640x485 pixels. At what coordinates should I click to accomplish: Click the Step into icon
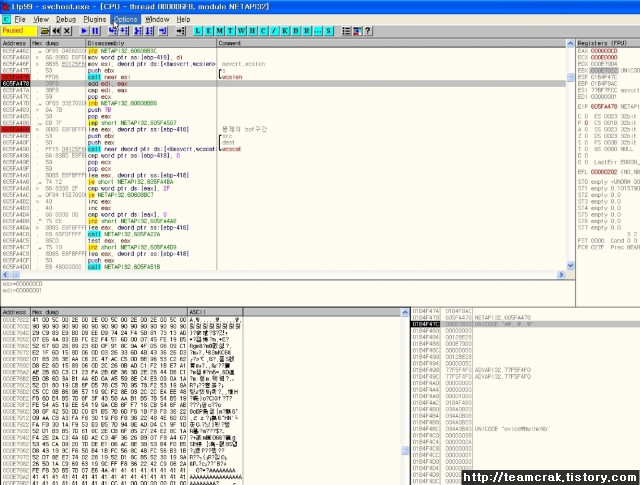113,31
